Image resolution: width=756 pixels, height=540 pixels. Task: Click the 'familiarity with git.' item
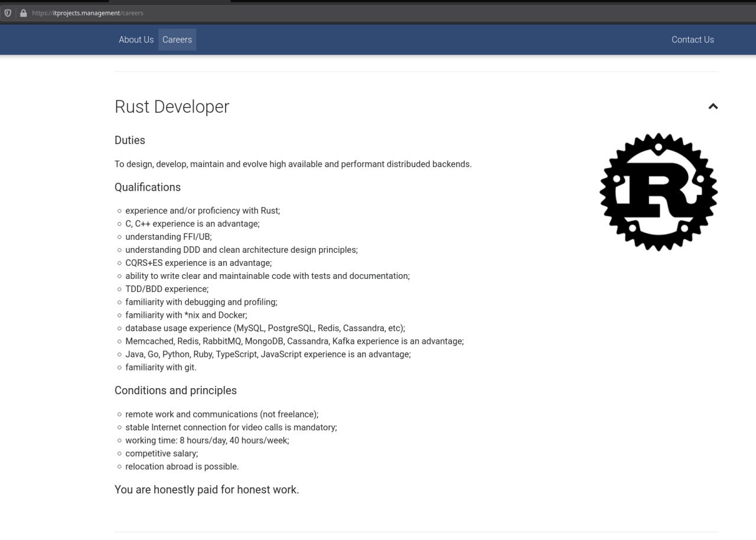coord(161,367)
